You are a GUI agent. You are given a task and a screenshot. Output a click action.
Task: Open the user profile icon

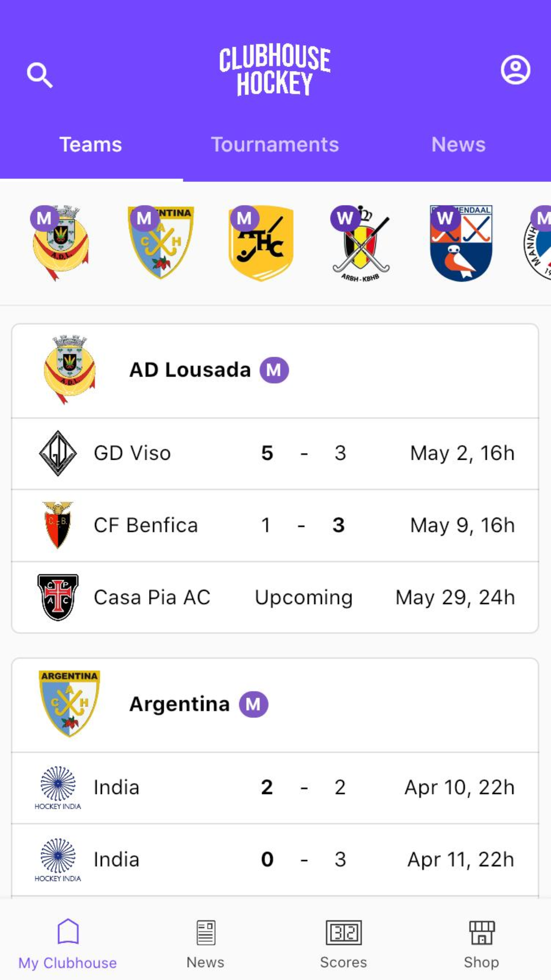click(x=515, y=70)
